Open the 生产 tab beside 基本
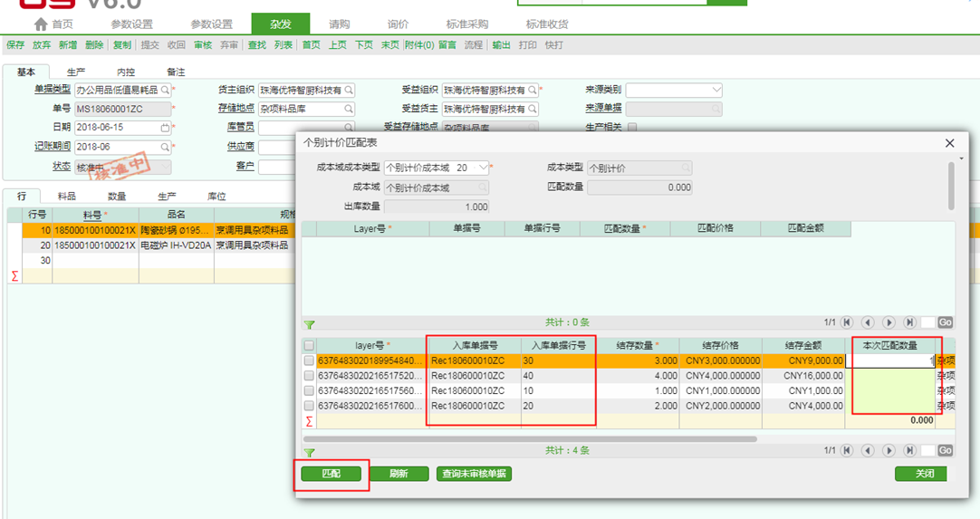Image resolution: width=980 pixels, height=519 pixels. tap(76, 72)
